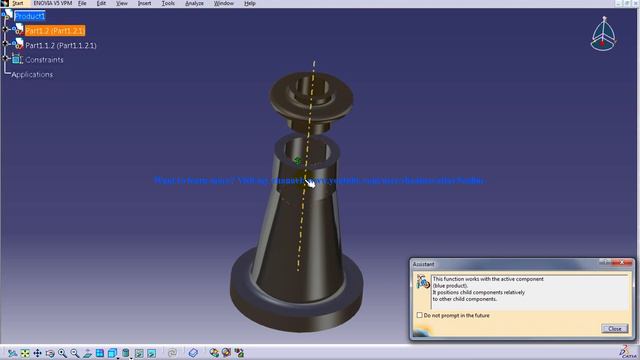Open the Analyze menu

pos(194,3)
